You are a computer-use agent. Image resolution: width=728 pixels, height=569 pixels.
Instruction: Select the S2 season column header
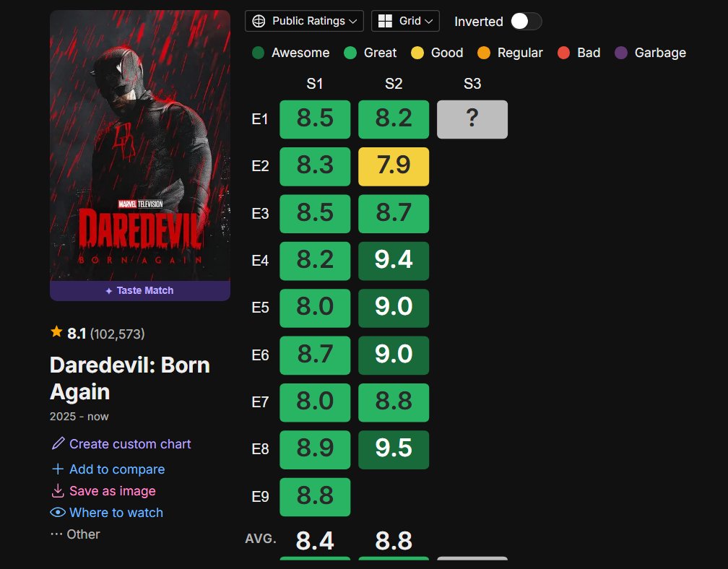click(394, 84)
